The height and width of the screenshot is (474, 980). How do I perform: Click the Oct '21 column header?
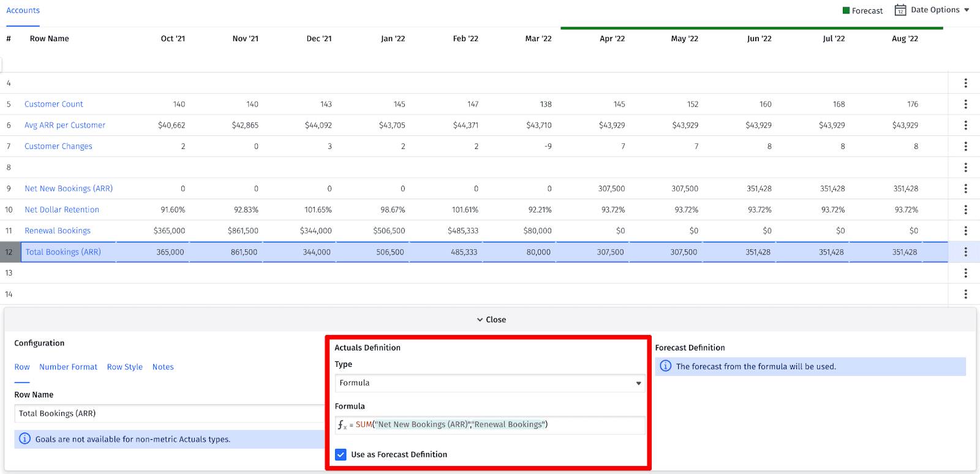tap(173, 39)
